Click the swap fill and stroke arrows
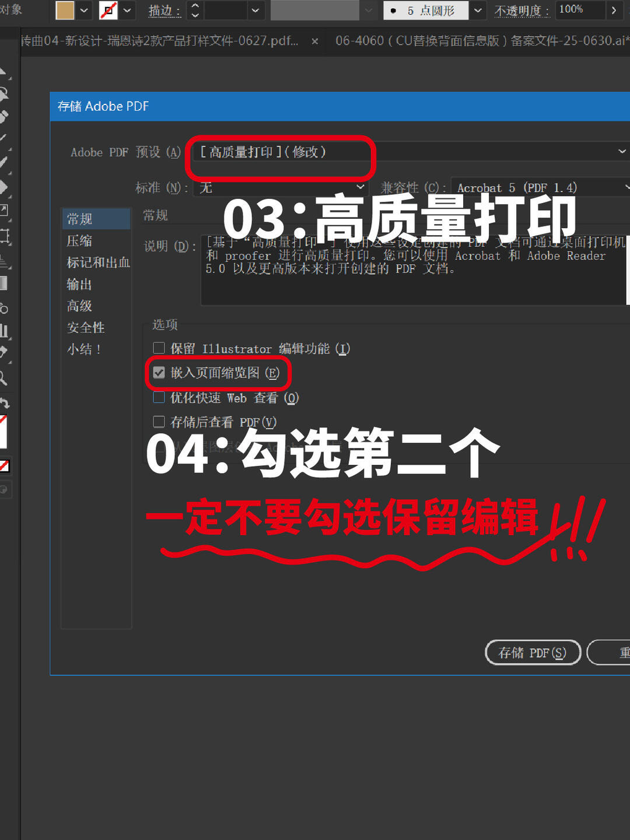This screenshot has height=840, width=630. click(x=3, y=403)
